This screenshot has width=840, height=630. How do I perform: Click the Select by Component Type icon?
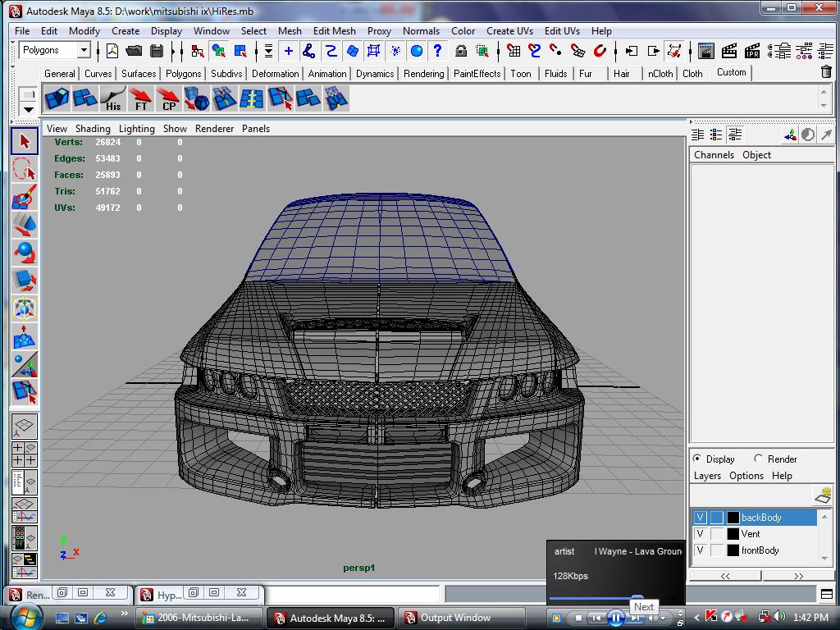(240, 51)
